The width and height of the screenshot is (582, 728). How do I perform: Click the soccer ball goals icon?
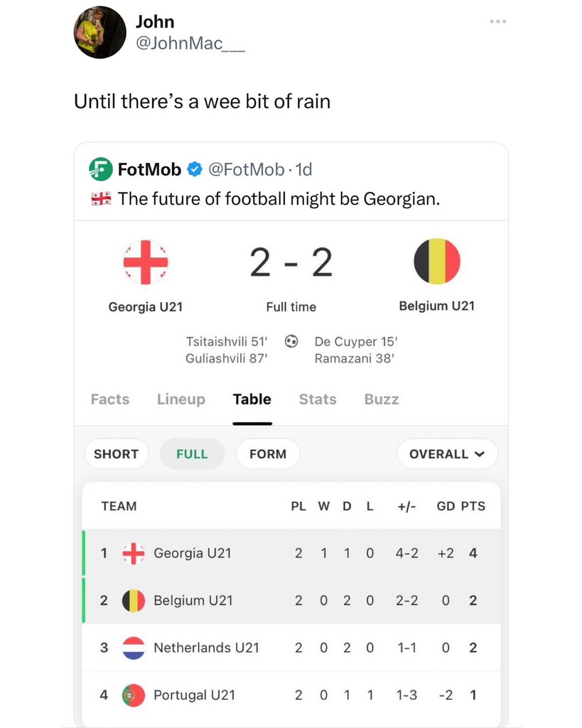[291, 341]
